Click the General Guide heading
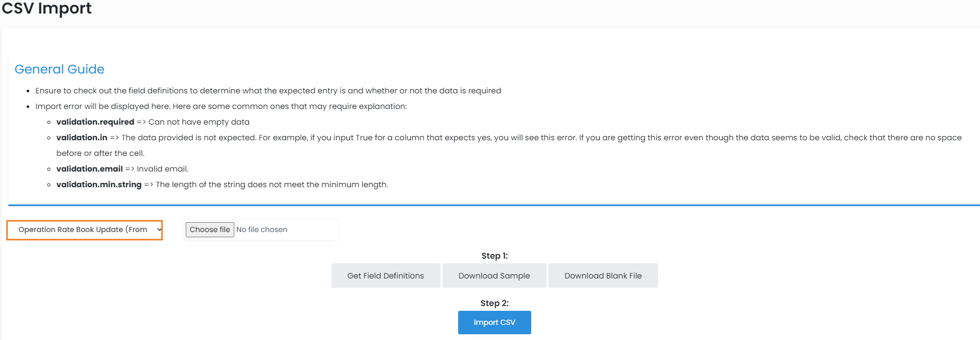 click(x=59, y=69)
